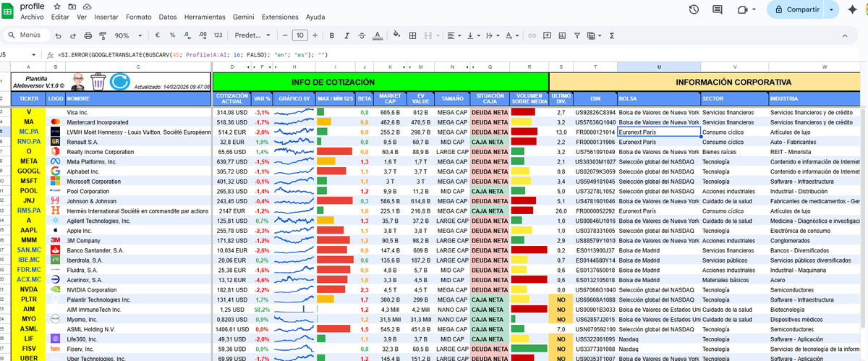Apply percent format

tap(172, 35)
